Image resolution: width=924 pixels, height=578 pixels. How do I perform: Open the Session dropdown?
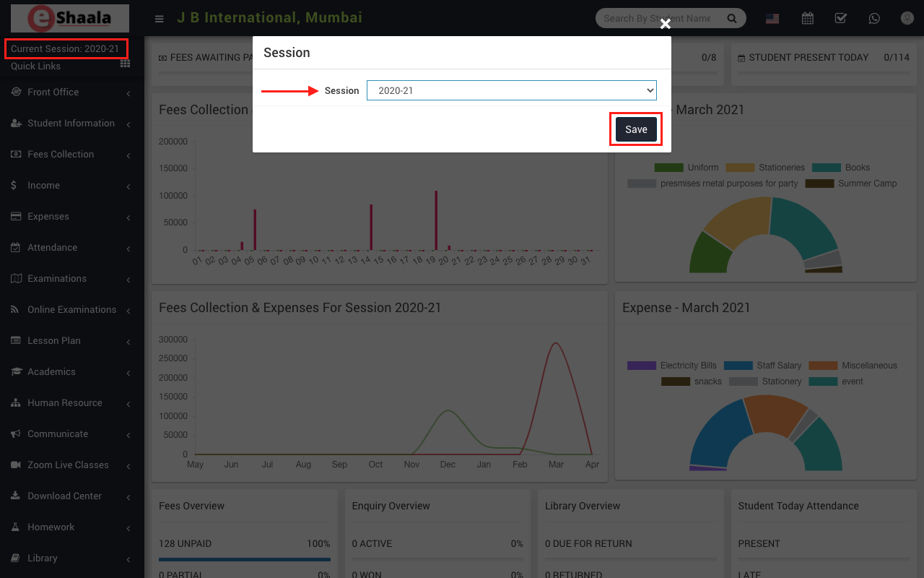point(511,90)
